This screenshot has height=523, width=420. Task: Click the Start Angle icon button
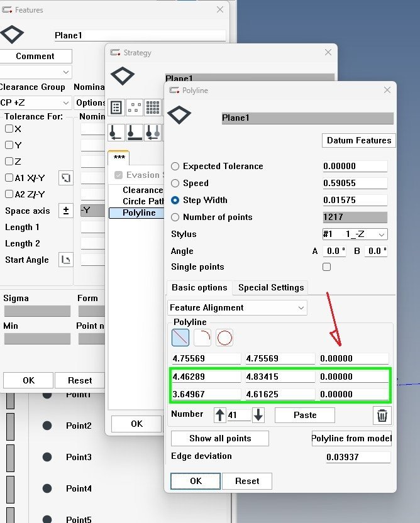(65, 259)
